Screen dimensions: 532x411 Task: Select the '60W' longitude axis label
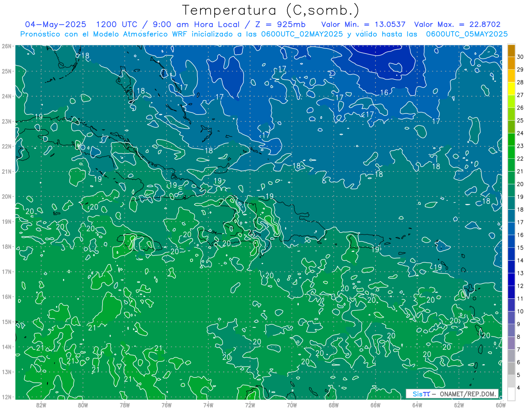click(x=501, y=405)
